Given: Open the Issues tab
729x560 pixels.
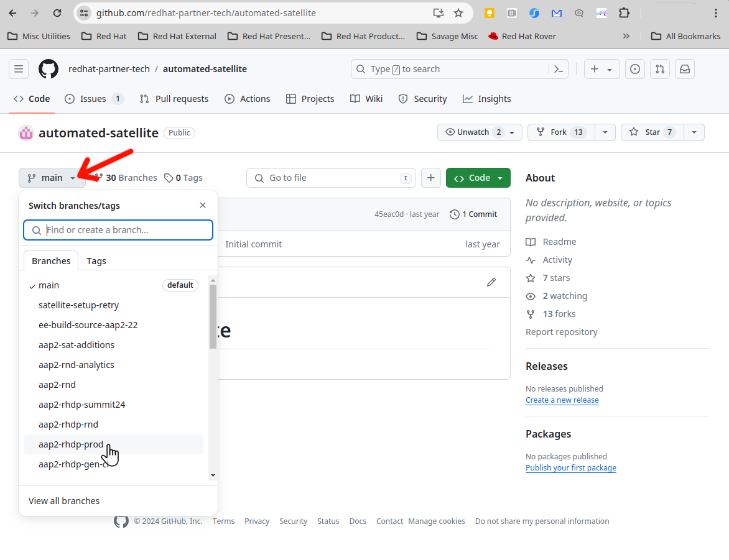Looking at the screenshot, I should [94, 99].
